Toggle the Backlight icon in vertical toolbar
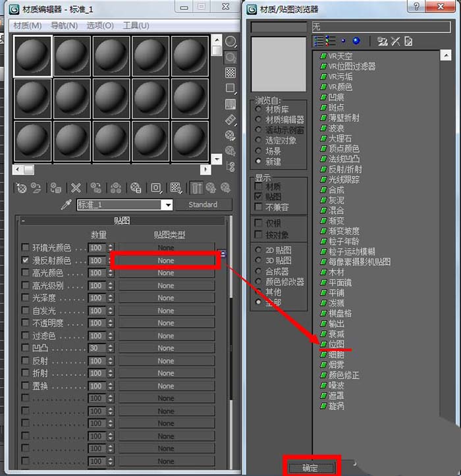This screenshot has height=476, width=461. click(230, 57)
